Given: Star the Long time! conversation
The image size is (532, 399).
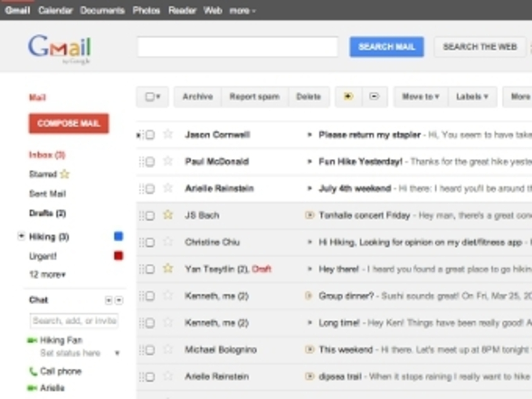Looking at the screenshot, I should pos(168,323).
